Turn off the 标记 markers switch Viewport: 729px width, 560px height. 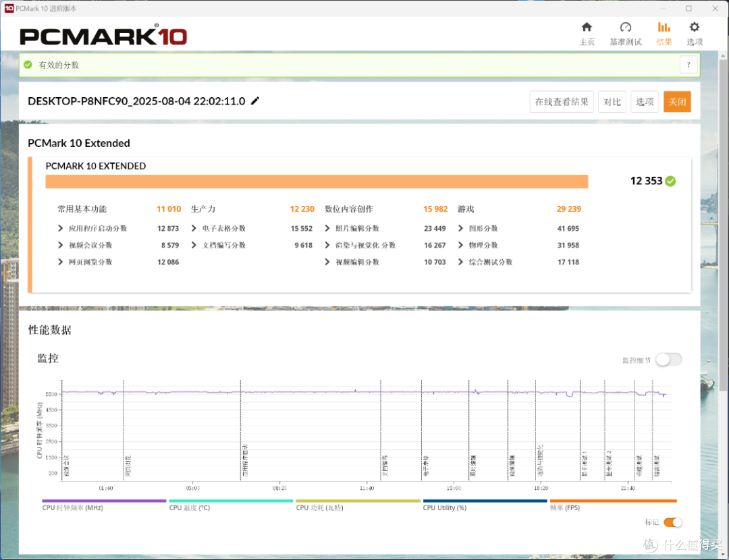pos(673,522)
